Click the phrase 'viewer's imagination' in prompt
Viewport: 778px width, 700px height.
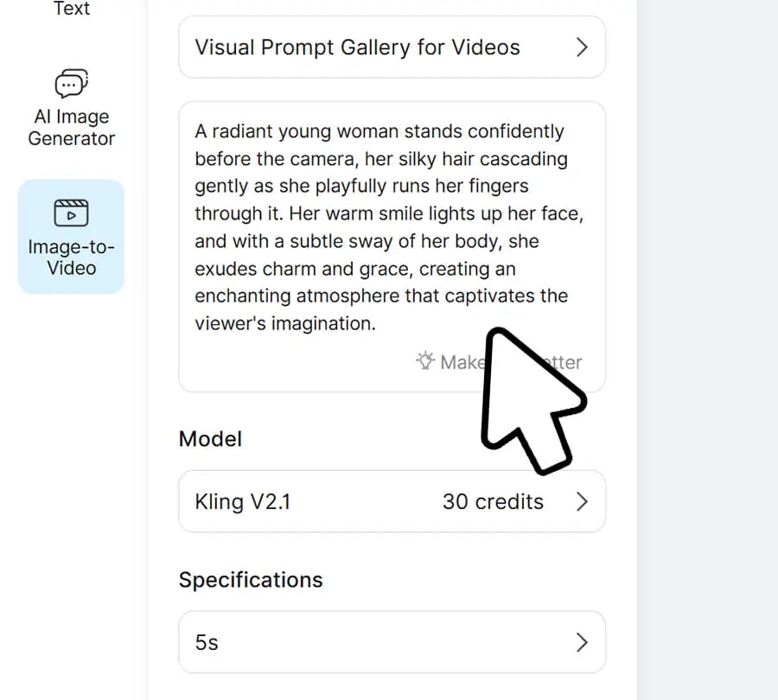coord(285,323)
